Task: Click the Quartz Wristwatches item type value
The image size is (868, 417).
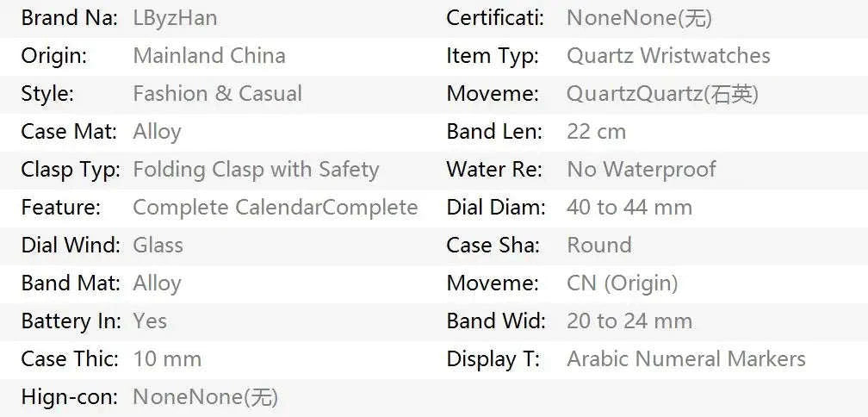Action: [x=668, y=56]
